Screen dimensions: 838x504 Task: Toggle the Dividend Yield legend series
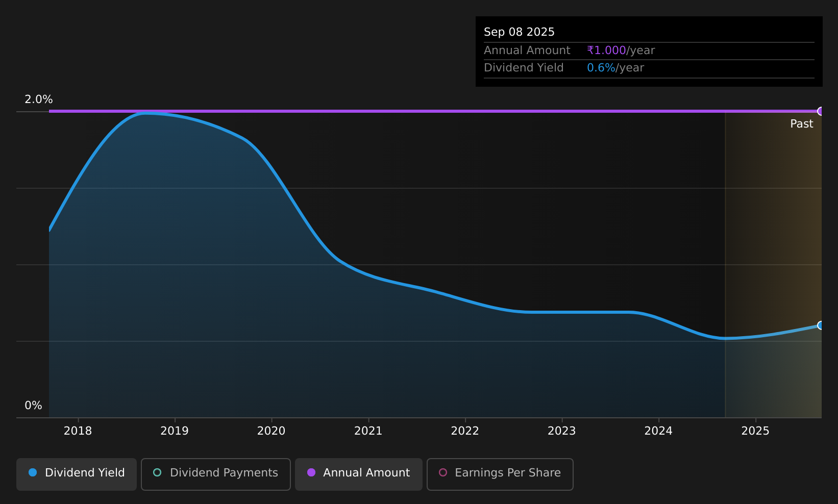pos(77,474)
